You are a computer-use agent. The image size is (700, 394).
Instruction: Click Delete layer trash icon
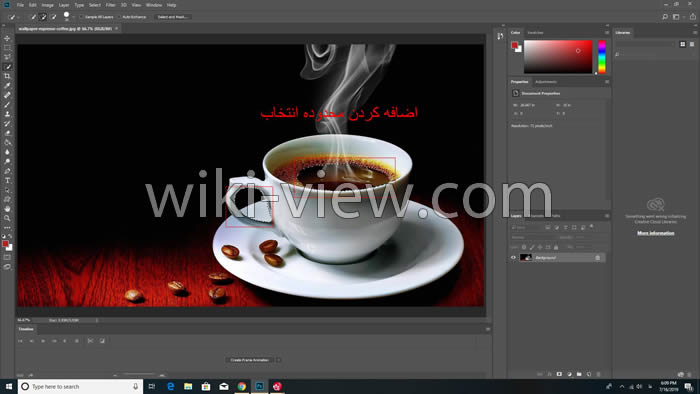pyautogui.click(x=599, y=374)
